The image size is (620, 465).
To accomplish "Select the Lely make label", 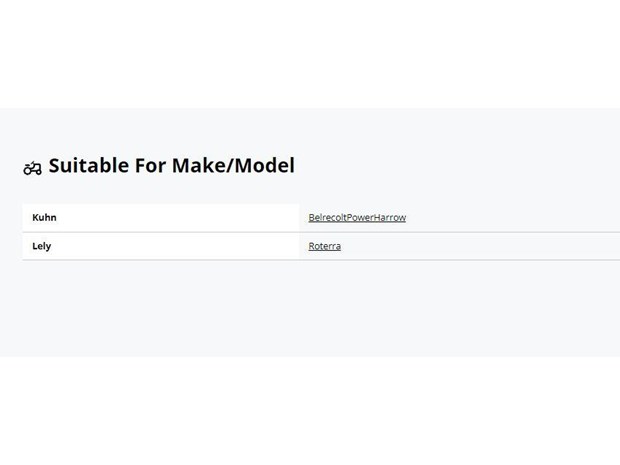I will pyautogui.click(x=42, y=246).
